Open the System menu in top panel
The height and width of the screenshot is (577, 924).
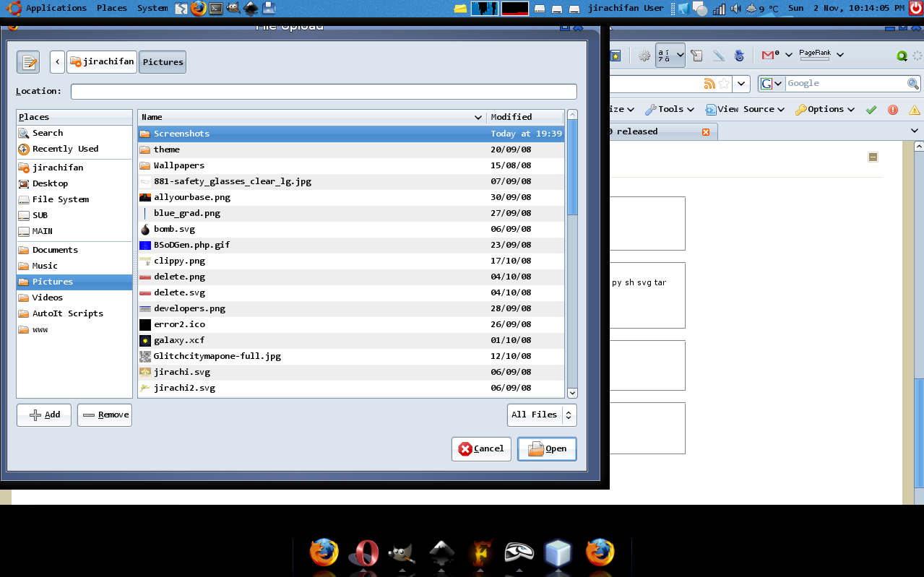point(152,8)
